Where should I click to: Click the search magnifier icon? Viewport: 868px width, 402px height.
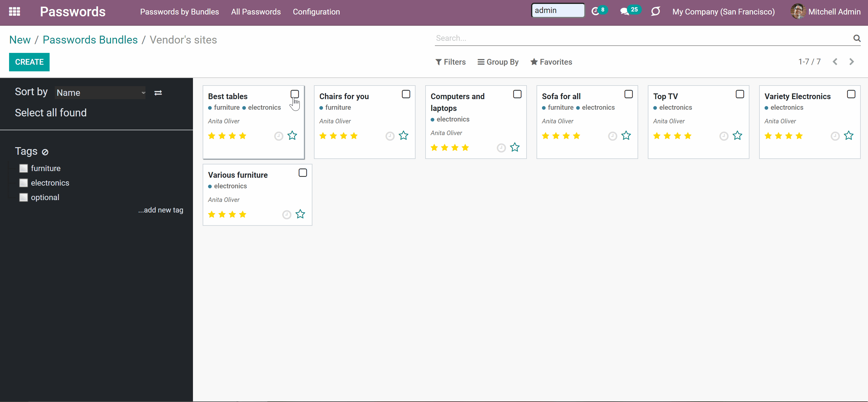(x=857, y=38)
